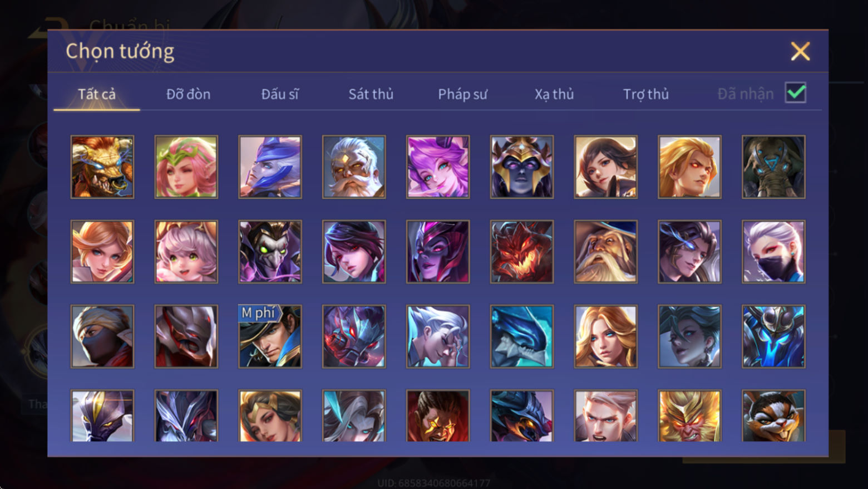
Task: Choose the hero marked 'M phí'
Action: pos(270,336)
